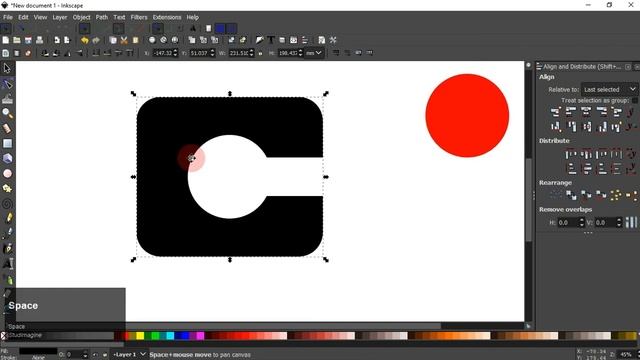This screenshot has height=360, width=640.
Task: Pick the cyan palette swatch
Action: (170, 336)
